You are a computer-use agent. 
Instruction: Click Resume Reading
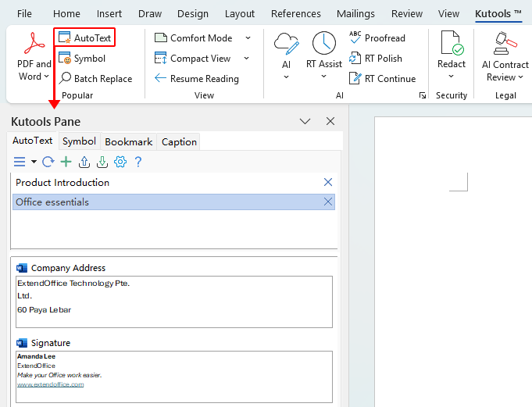click(x=196, y=79)
